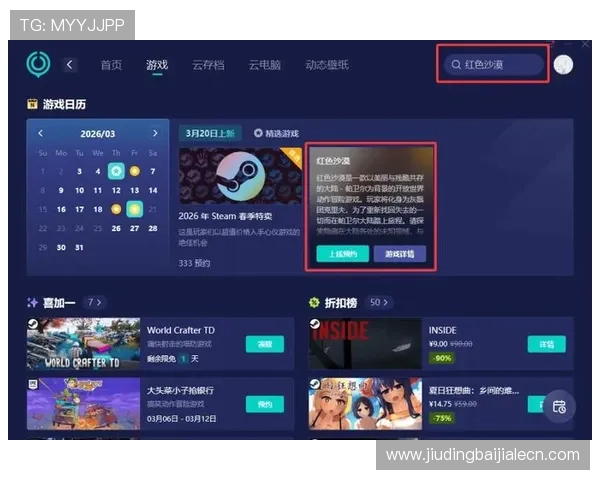Open the World Crafter TD thumbnail
This screenshot has width=600, height=480.
click(84, 344)
